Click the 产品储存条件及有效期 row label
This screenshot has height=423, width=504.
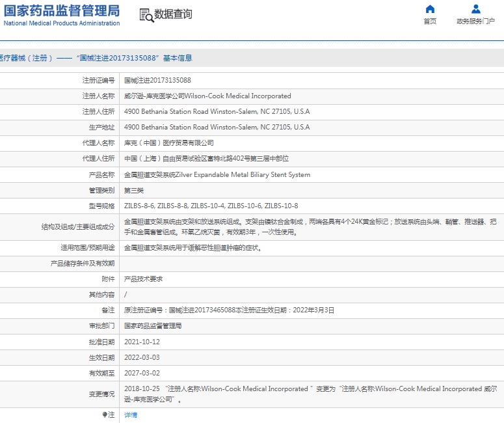pyautogui.click(x=83, y=264)
